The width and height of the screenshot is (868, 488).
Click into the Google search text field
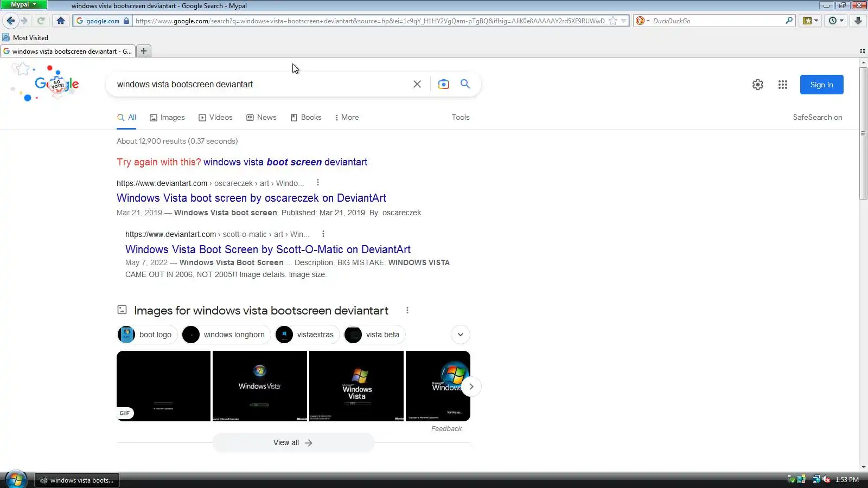pos(260,84)
